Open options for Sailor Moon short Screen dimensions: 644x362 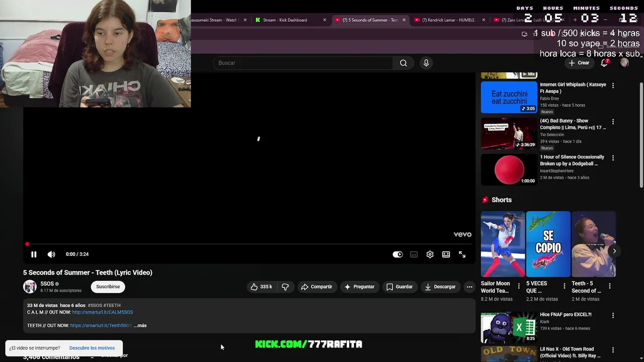click(x=519, y=286)
